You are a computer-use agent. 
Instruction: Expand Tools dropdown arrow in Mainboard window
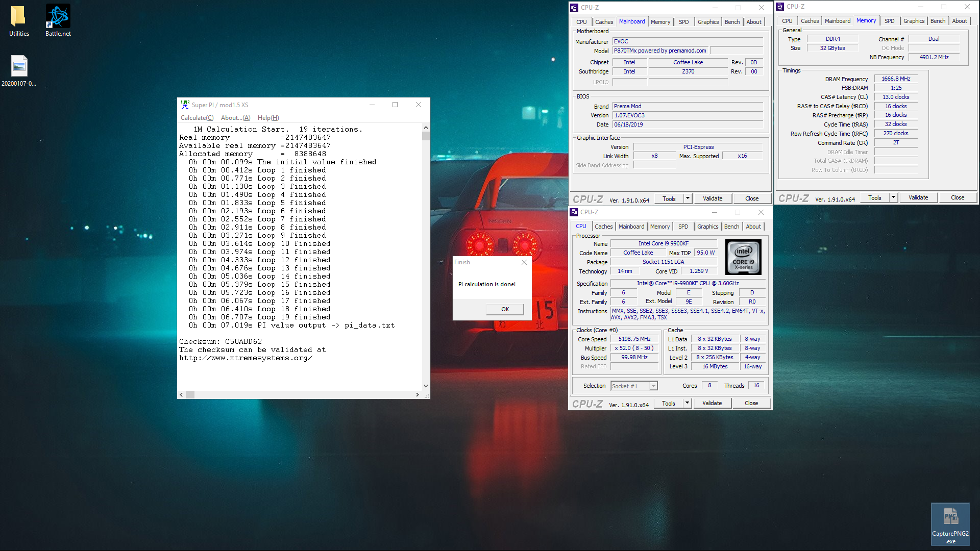pyautogui.click(x=688, y=198)
